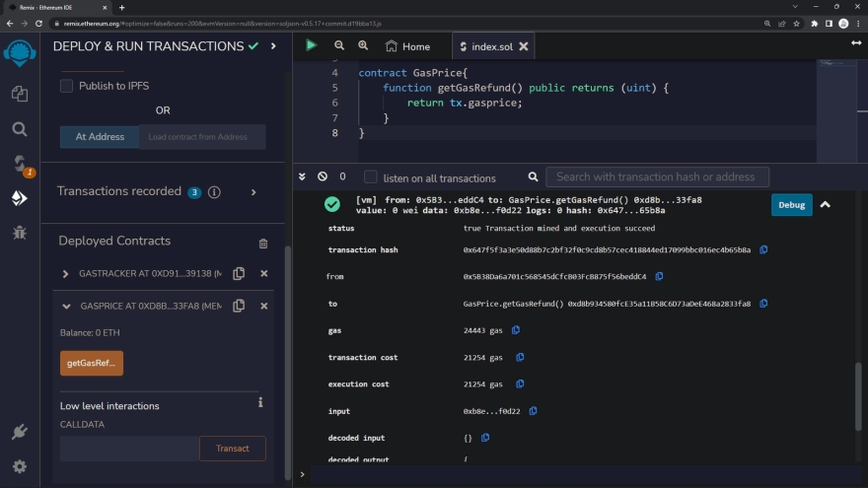Open the Solidity compiler sidebar icon
The height and width of the screenshot is (488, 868).
(x=20, y=164)
